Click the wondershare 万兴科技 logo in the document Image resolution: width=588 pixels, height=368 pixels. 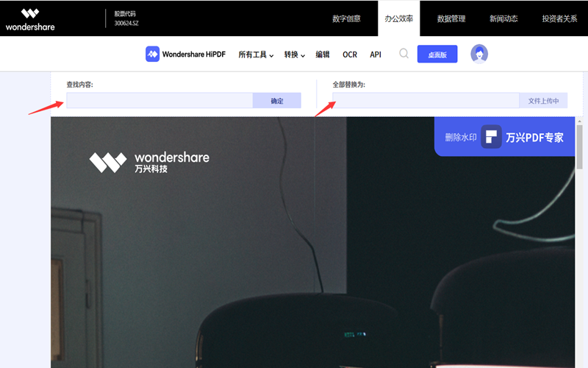[149, 163]
